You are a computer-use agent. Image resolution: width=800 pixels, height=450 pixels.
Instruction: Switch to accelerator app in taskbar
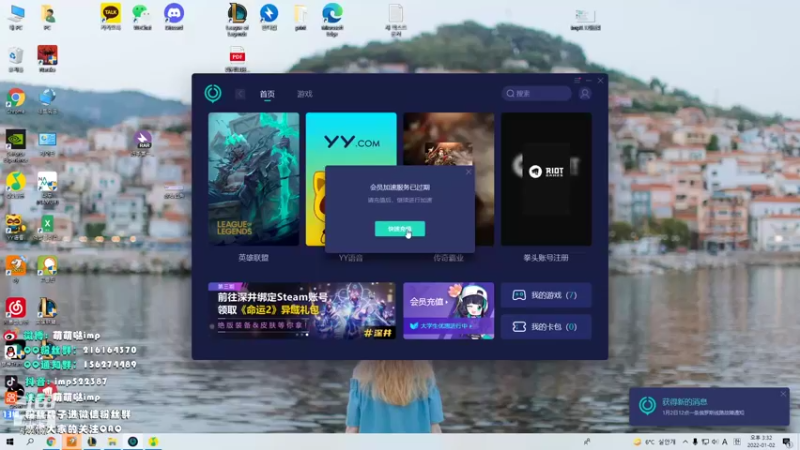click(x=133, y=442)
